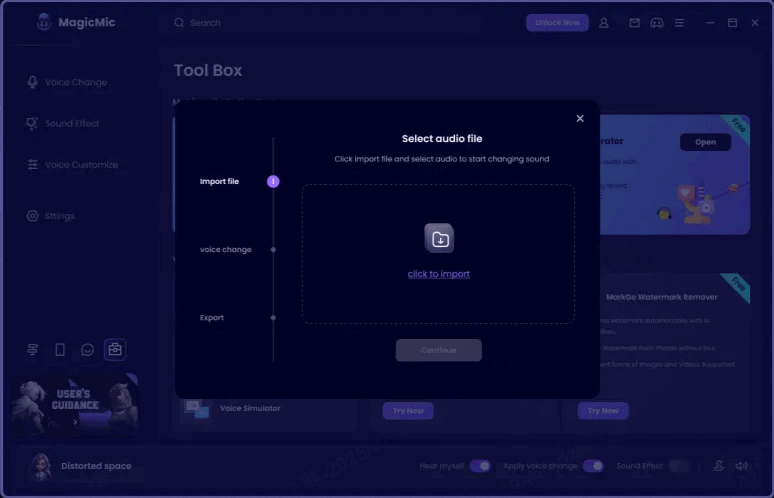Select the Export step

tap(212, 317)
